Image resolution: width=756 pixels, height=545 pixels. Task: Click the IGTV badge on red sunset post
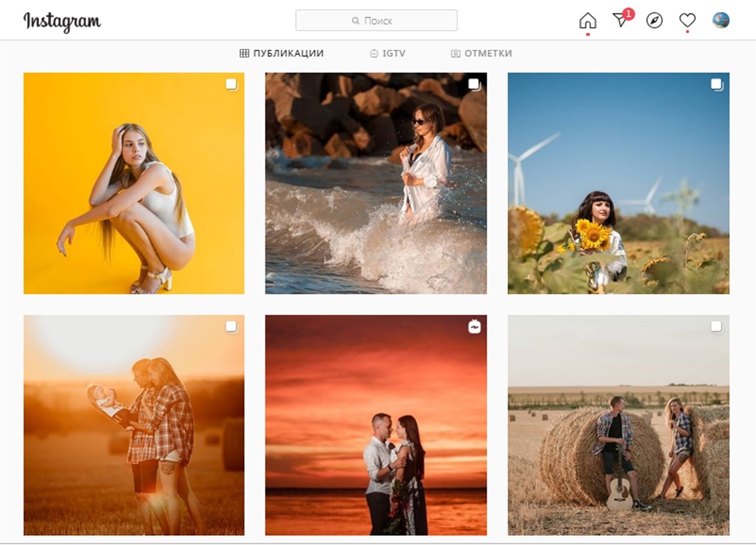click(474, 327)
